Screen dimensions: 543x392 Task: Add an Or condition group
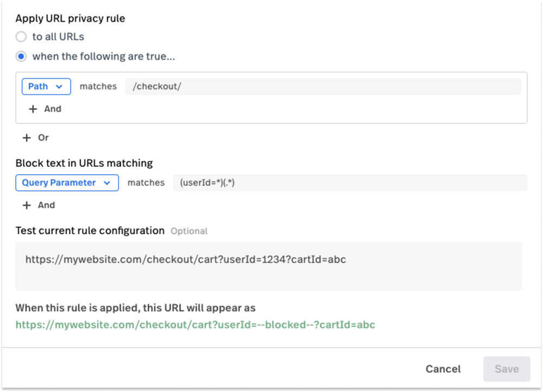36,138
